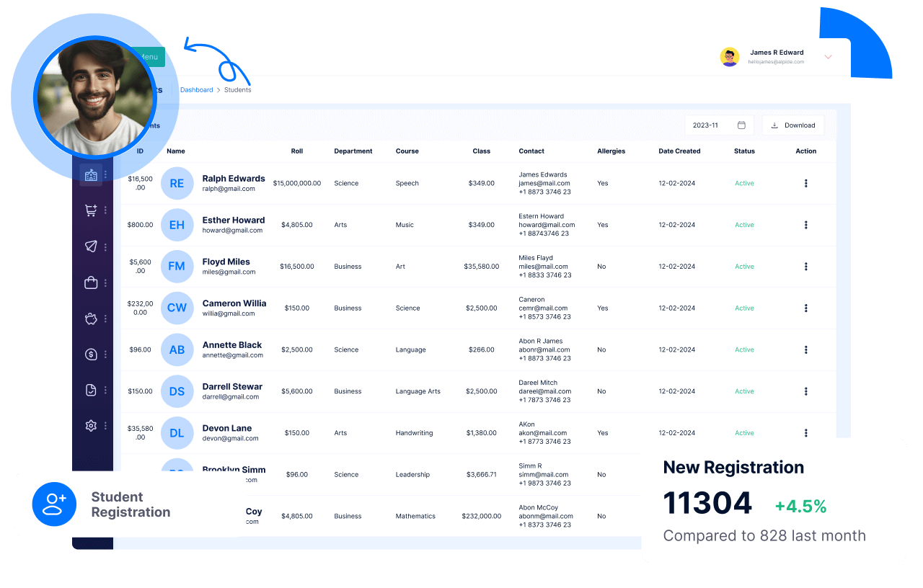Sort by the Course column header
Image resolution: width=923 pixels, height=588 pixels.
[407, 151]
